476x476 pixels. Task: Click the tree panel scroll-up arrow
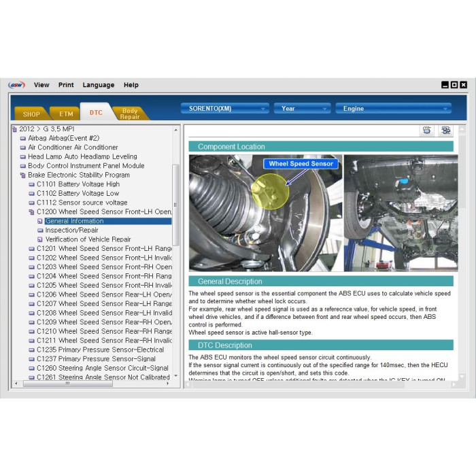click(x=175, y=130)
